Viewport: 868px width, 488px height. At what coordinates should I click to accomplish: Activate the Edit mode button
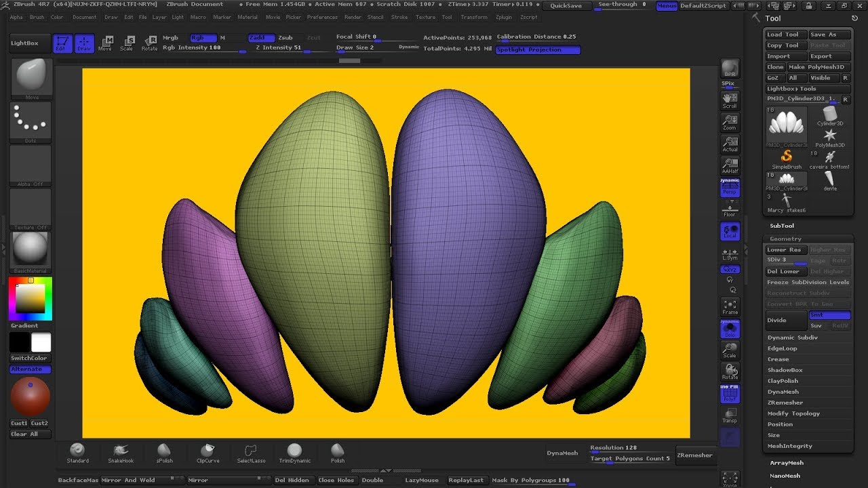pyautogui.click(x=62, y=43)
